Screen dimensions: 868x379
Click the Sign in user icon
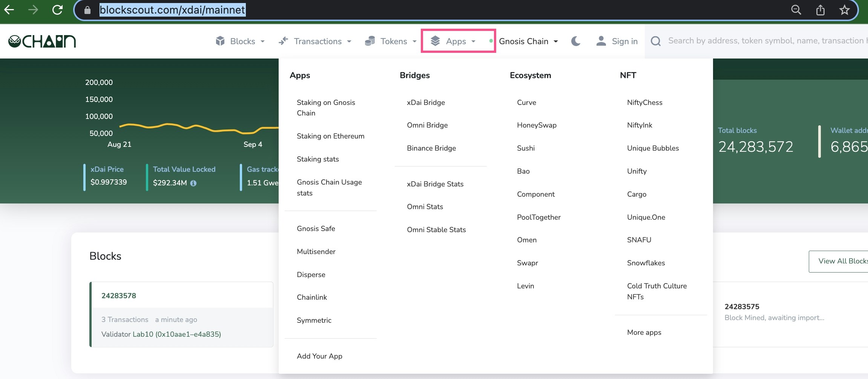601,41
